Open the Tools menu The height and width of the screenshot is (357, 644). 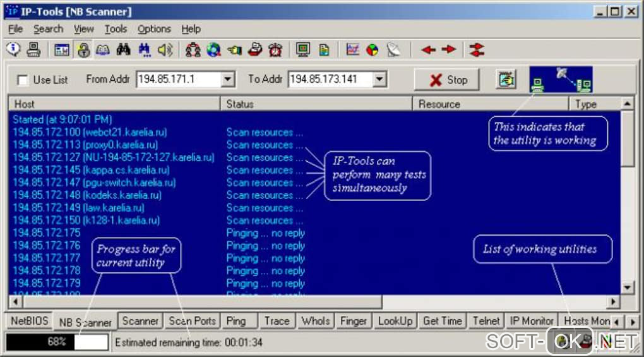coord(116,29)
